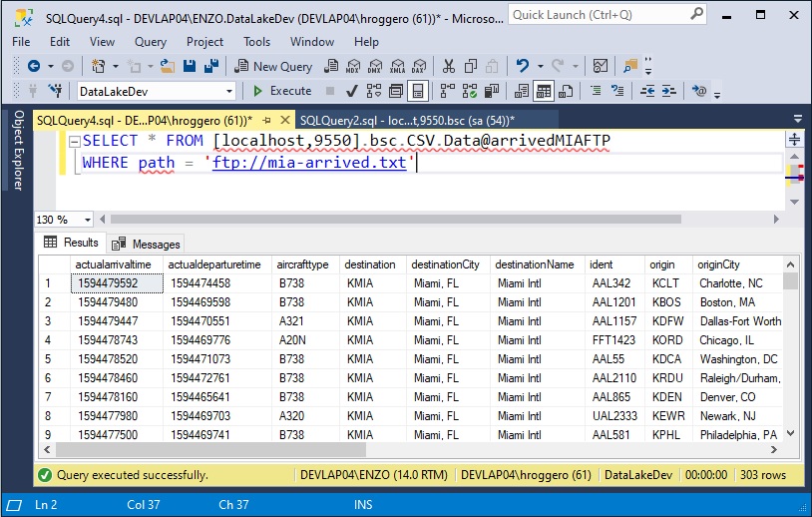Toggle Include Client Statistics
Viewport: 812px width, 517px height.
coord(492,91)
